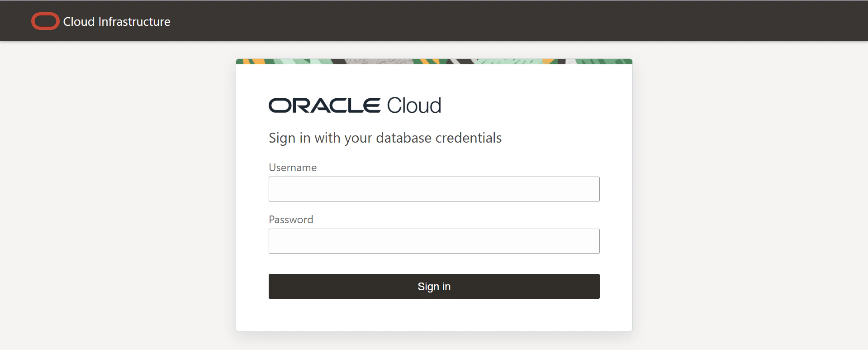
Task: Click the ORACLE wordmark in the sign-in card
Action: click(324, 106)
